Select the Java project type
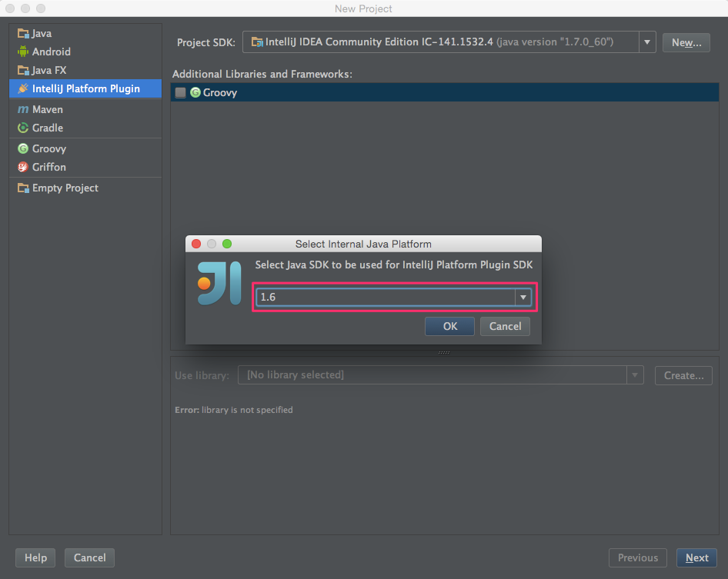This screenshot has width=728, height=579. [x=85, y=33]
